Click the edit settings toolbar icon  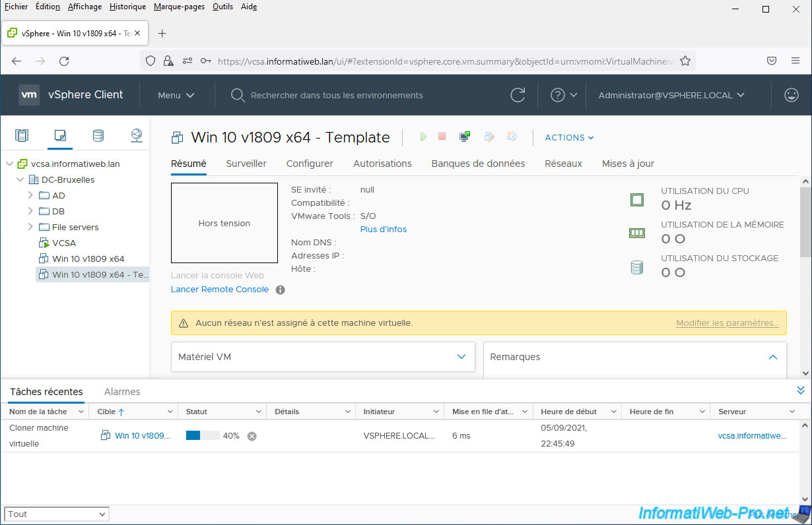point(489,137)
